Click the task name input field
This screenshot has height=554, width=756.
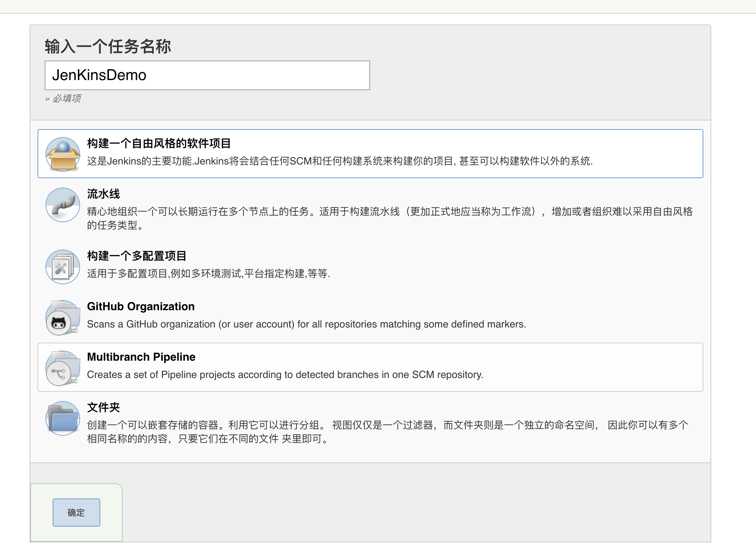[207, 75]
